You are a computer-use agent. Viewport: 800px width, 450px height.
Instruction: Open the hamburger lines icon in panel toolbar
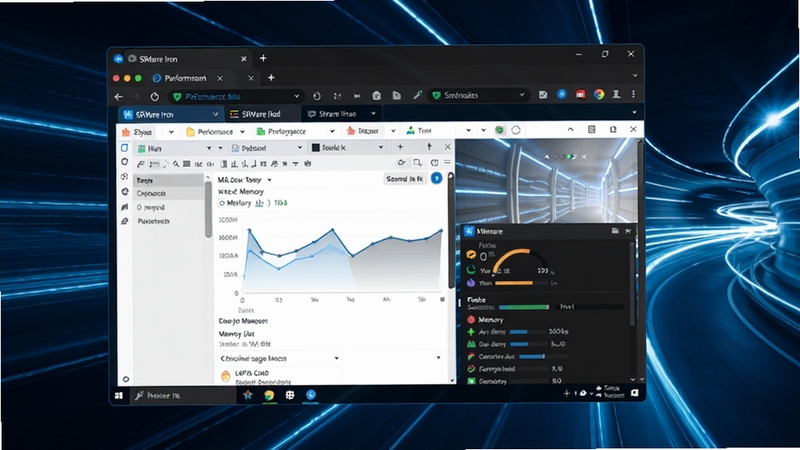447,162
